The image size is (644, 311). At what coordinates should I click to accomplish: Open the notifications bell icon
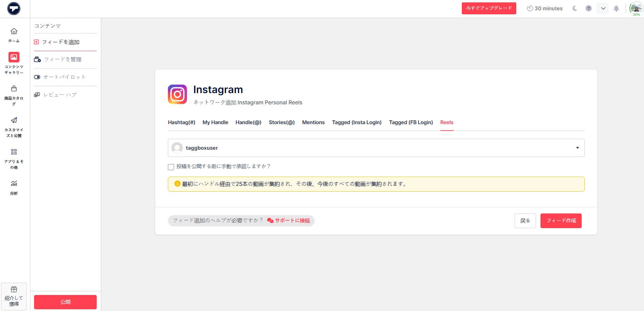tap(616, 9)
